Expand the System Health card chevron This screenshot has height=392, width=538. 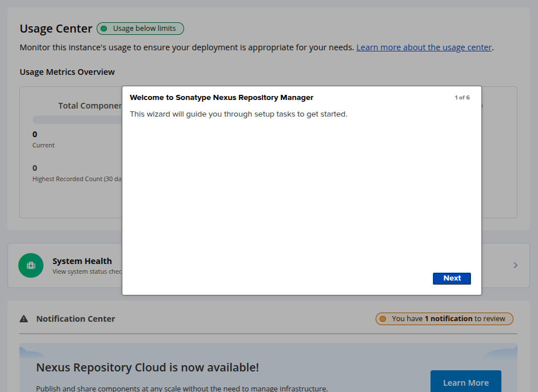[515, 265]
